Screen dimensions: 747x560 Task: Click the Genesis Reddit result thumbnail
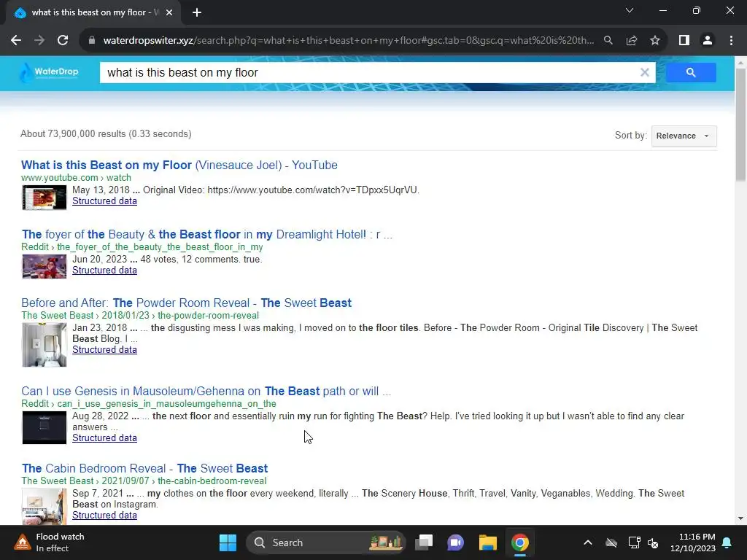click(44, 427)
